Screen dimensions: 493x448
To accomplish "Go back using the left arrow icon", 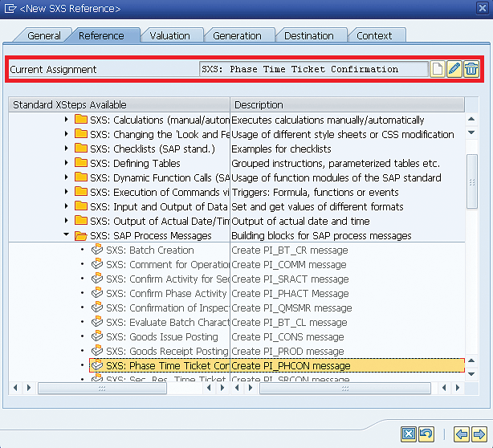I will coord(461,434).
